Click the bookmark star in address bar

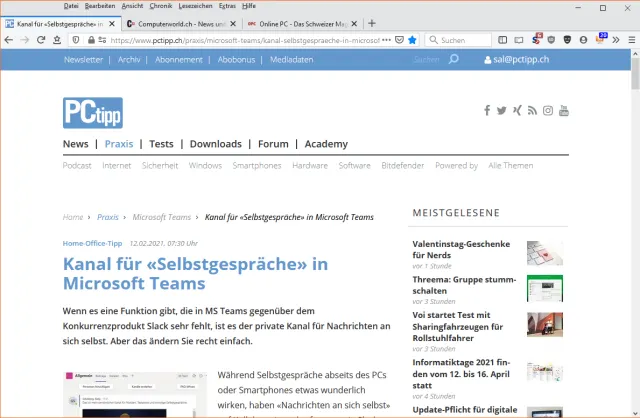(412, 40)
